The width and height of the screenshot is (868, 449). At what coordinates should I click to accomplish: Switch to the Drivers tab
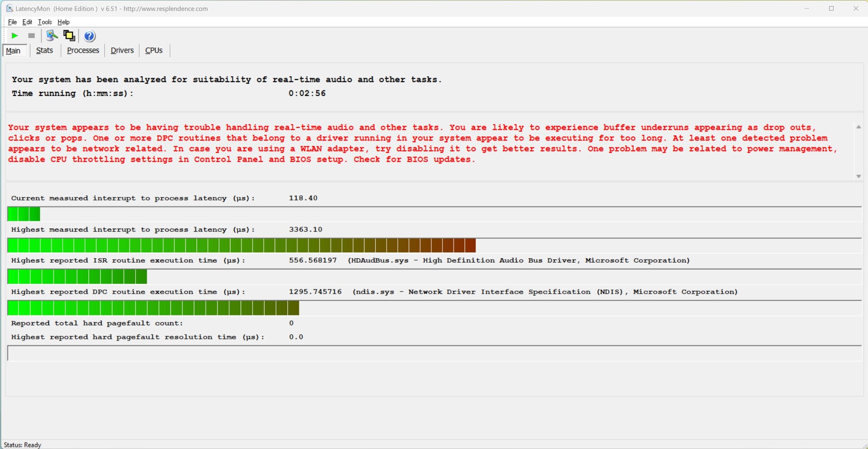point(122,51)
